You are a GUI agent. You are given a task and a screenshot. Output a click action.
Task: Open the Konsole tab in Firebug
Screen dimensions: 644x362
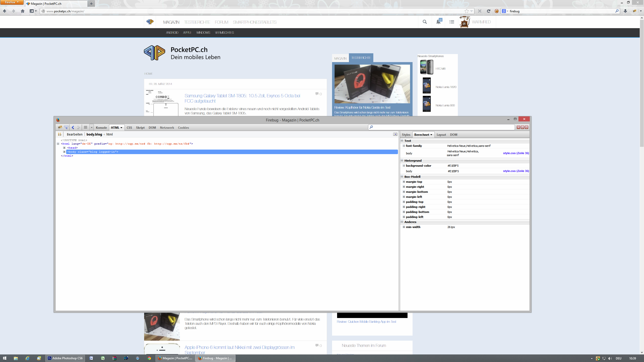[101, 128]
